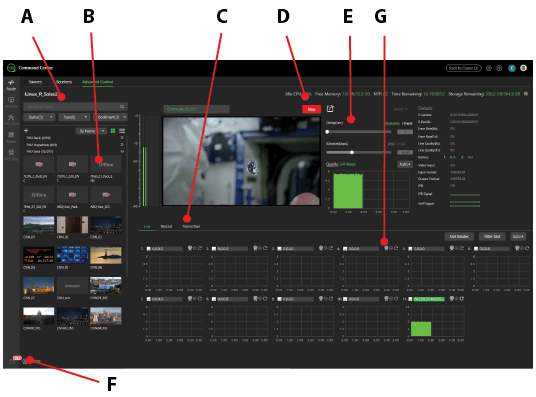Toggle the slot 11 checkbox

point(411,299)
